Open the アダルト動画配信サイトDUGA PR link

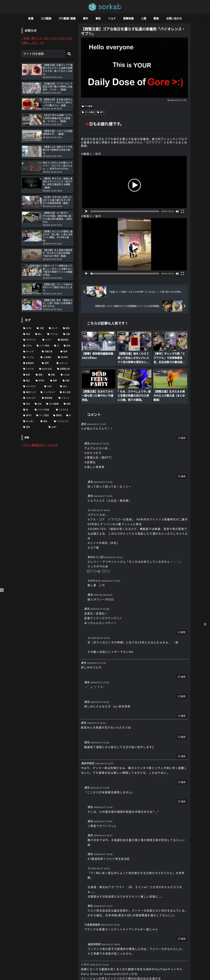tap(40, 445)
